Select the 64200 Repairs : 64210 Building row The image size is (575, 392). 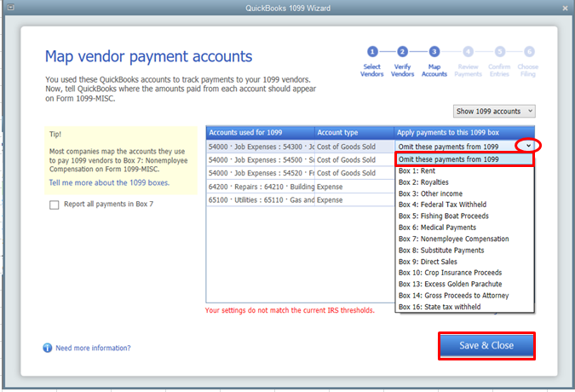tap(300, 187)
